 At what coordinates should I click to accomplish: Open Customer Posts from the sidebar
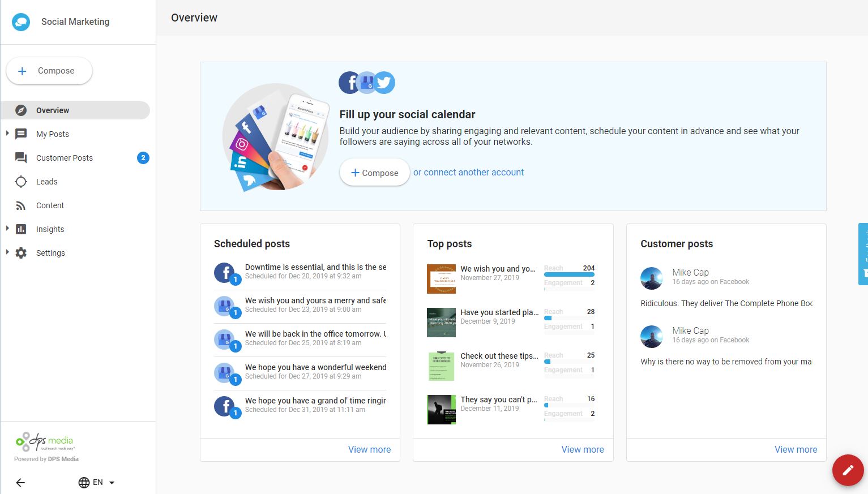(x=65, y=158)
